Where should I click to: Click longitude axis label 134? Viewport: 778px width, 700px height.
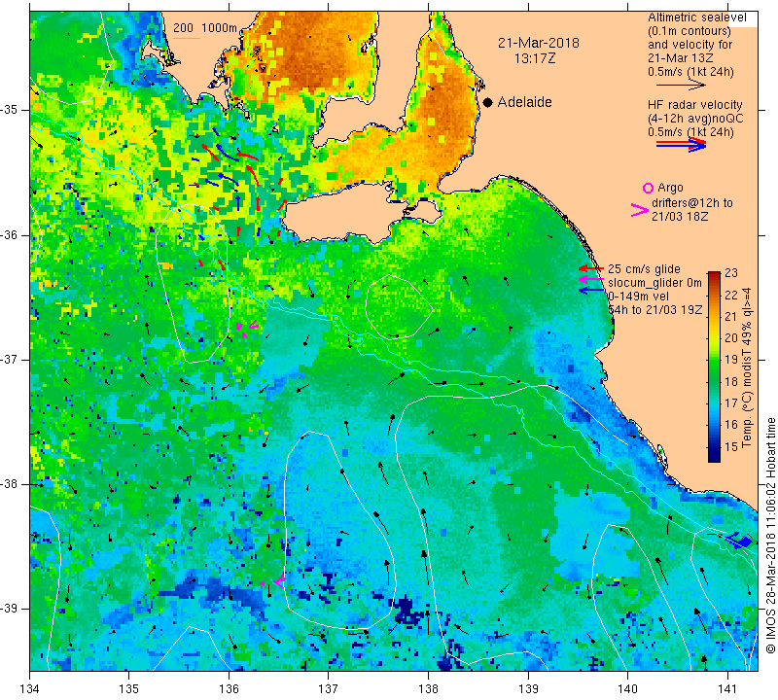click(30, 688)
